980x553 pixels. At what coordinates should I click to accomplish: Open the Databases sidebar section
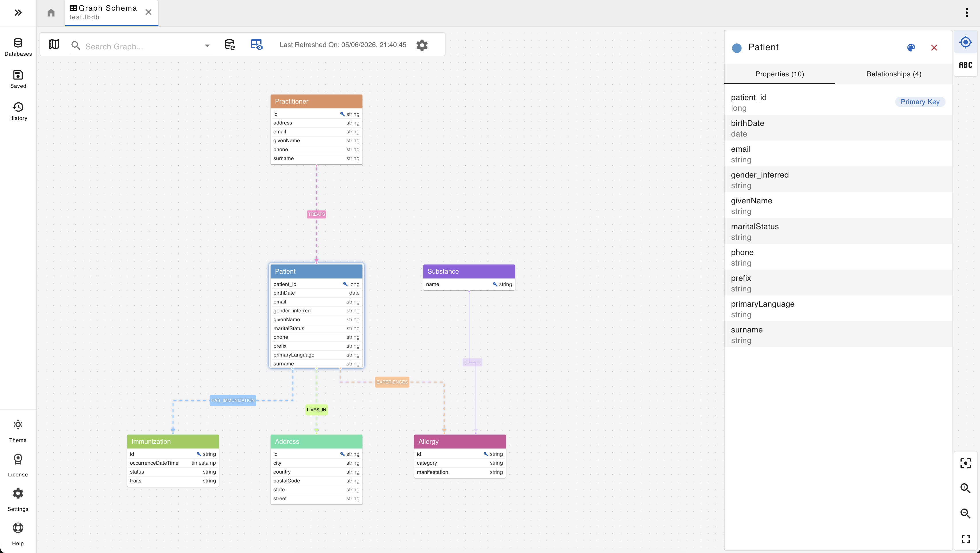pyautogui.click(x=18, y=47)
